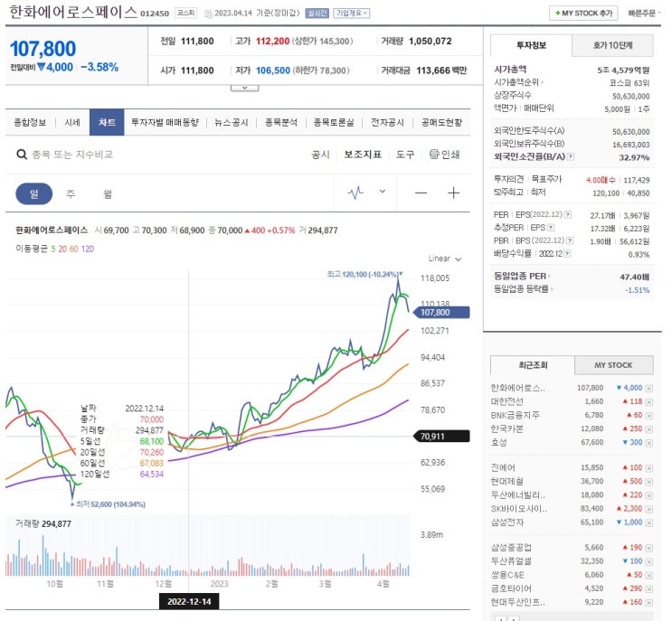672x621 pixels.
Task: Click the 공시 chart option
Action: tap(320, 155)
